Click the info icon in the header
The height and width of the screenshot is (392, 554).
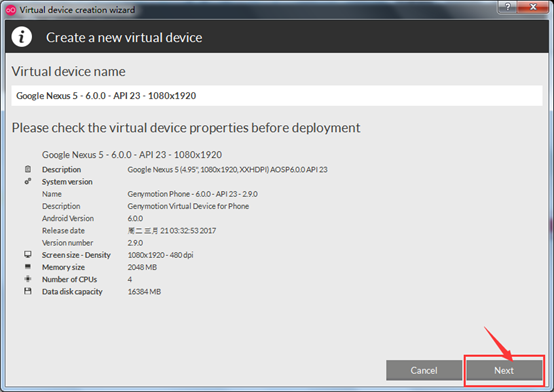pos(22,37)
